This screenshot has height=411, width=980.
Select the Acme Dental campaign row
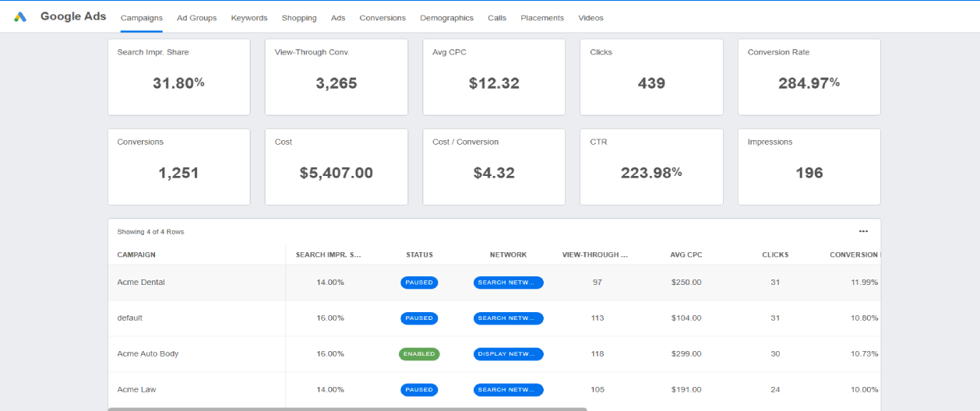(x=141, y=283)
